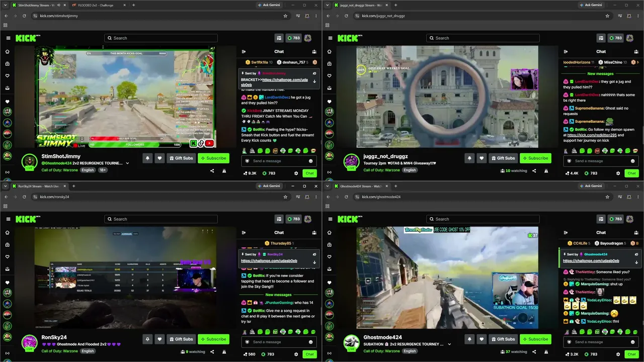The width and height of the screenshot is (644, 362).
Task: Expand the StimShotJimmy stream title
Action: (x=128, y=163)
